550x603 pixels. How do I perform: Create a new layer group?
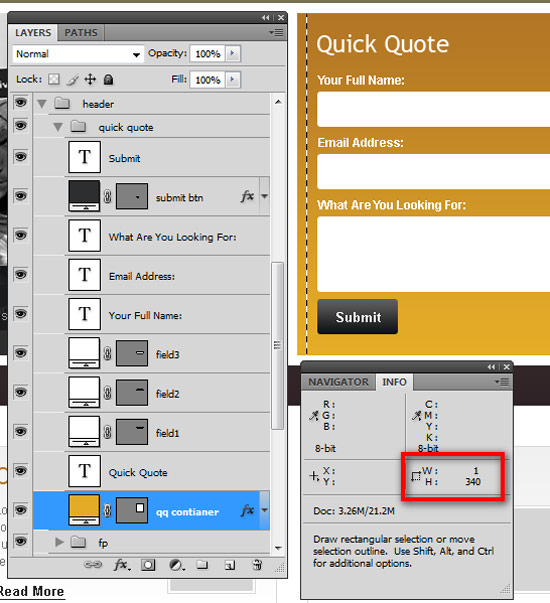coord(202,565)
